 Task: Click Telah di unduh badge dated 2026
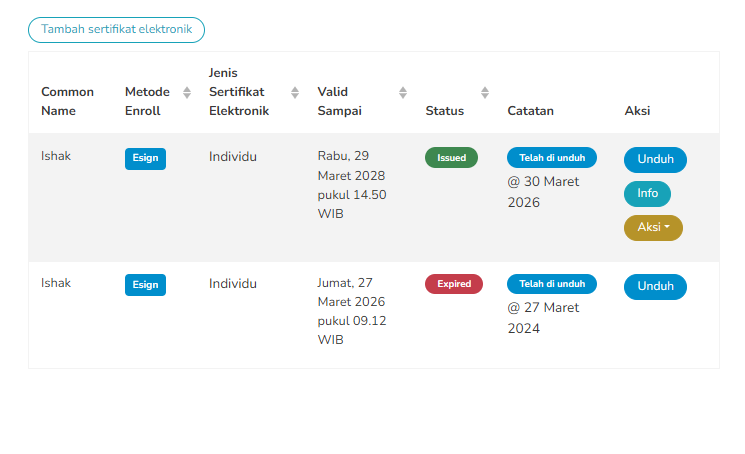coord(552,158)
